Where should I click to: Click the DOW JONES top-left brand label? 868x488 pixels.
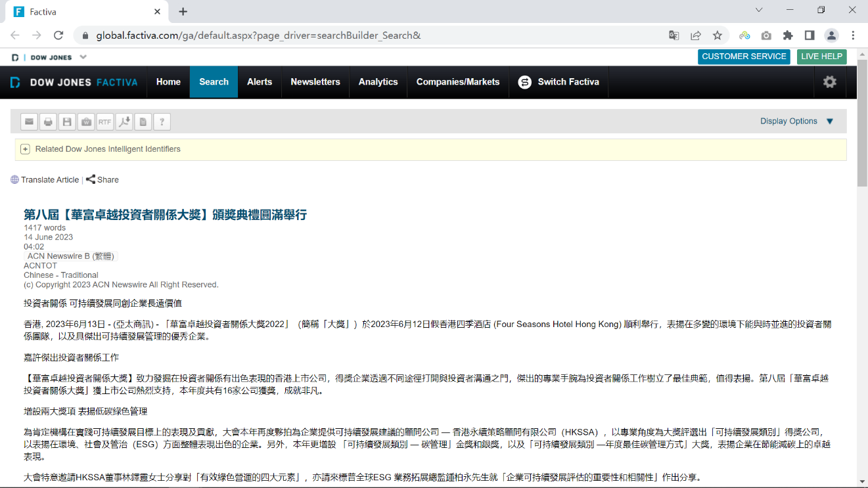(51, 57)
